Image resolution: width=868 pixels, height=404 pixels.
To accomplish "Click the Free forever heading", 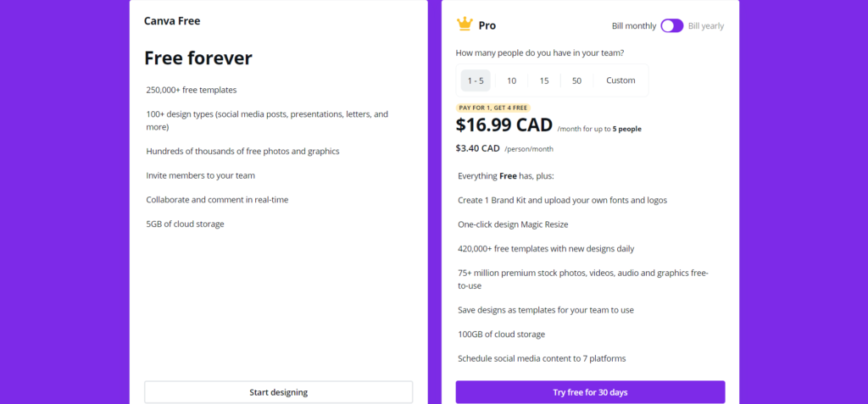I will [198, 58].
